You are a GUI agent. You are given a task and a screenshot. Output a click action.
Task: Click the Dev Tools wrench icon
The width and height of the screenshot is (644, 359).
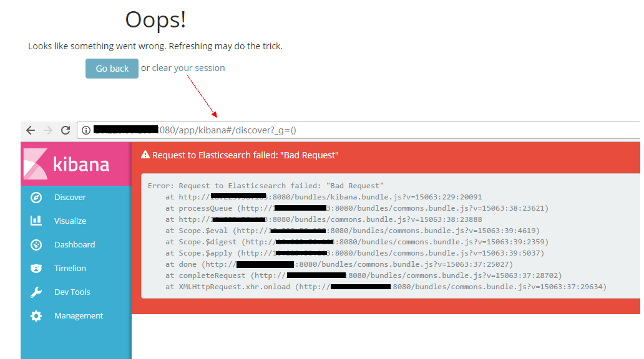click(x=36, y=292)
